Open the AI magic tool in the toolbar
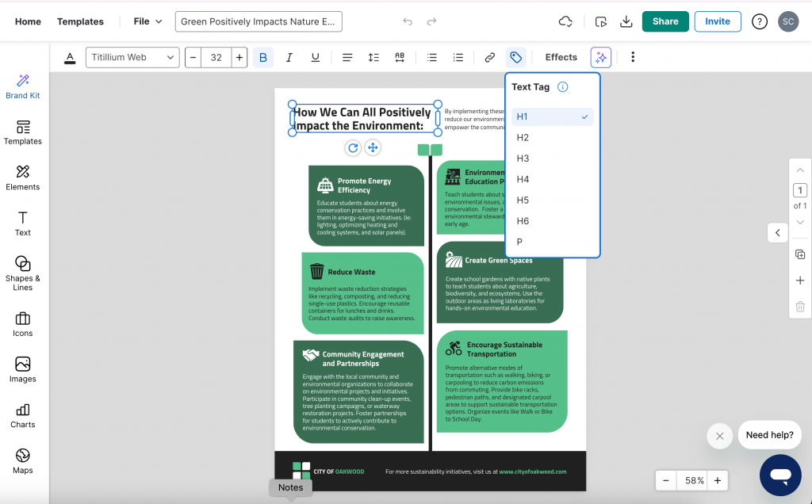This screenshot has width=812, height=504. coord(600,57)
